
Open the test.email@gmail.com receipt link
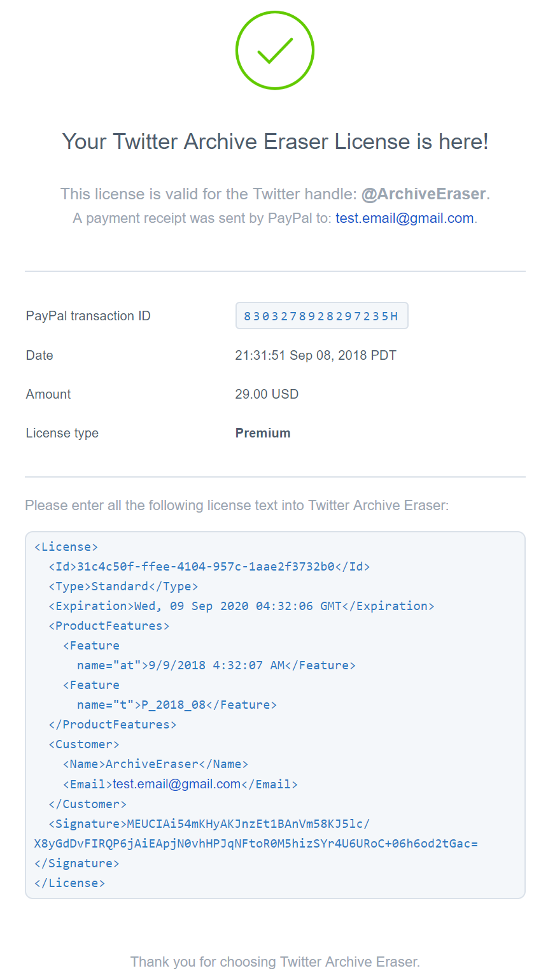405,218
